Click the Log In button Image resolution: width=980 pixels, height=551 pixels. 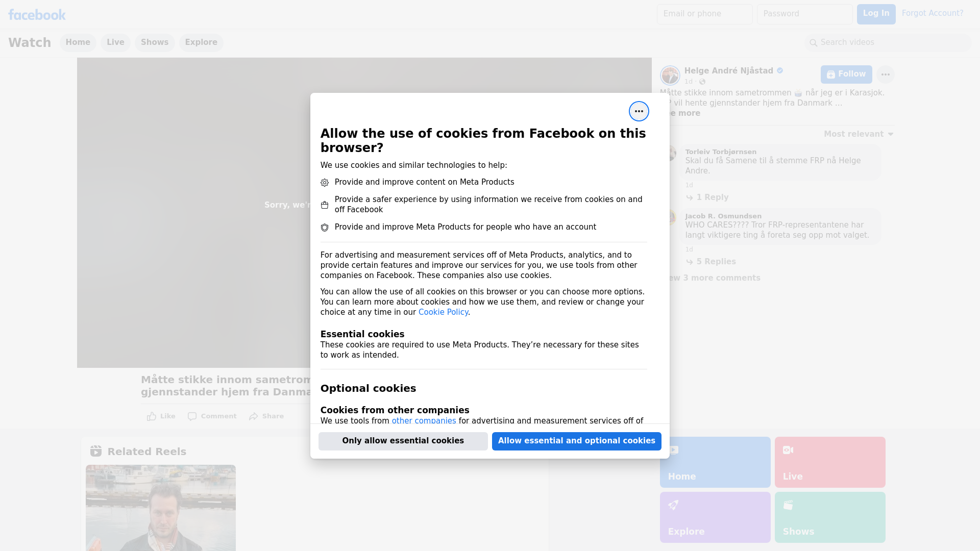876,14
